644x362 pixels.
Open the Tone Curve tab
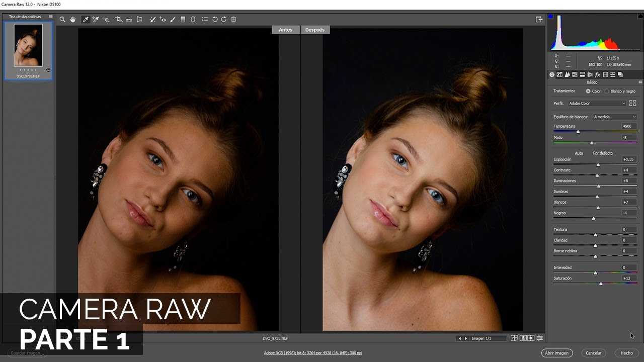[559, 74]
